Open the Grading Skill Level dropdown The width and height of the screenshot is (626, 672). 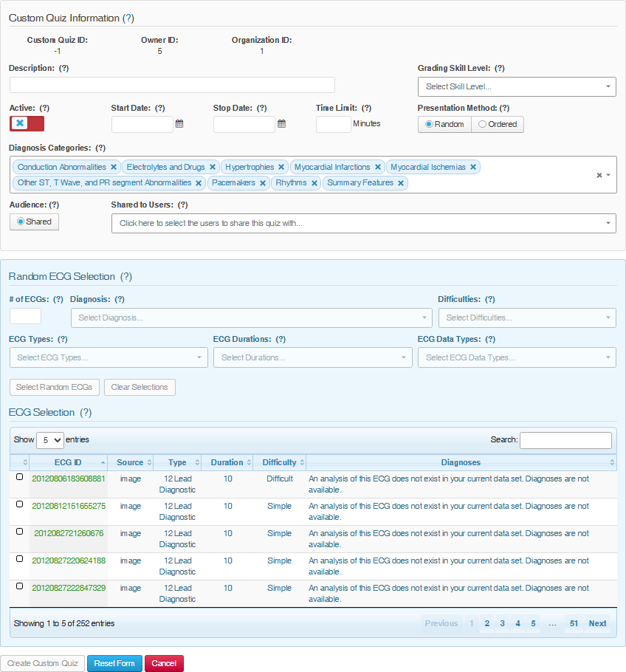[517, 86]
